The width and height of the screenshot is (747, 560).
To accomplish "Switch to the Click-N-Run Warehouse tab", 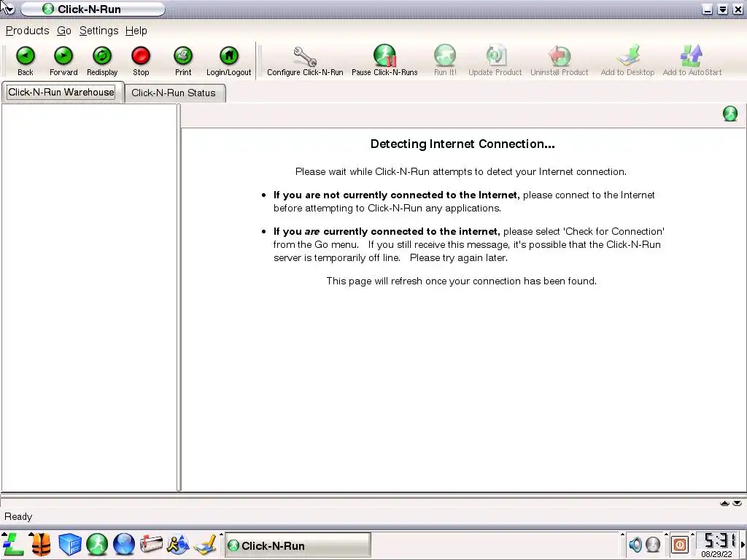I will (x=62, y=93).
